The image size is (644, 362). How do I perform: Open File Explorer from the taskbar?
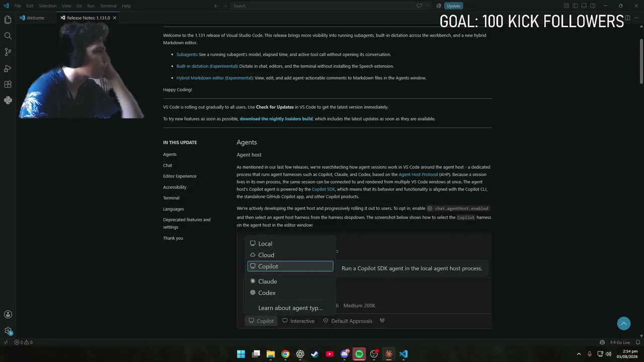271,354
